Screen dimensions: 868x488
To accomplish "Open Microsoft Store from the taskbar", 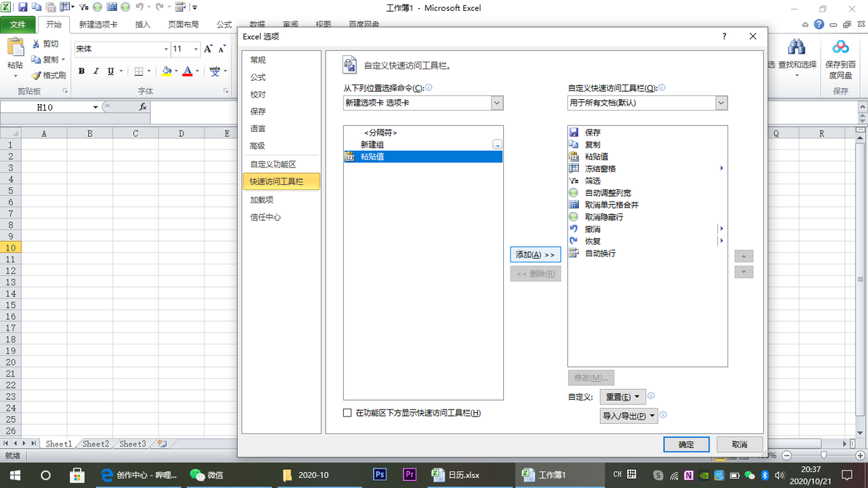I will tap(77, 476).
